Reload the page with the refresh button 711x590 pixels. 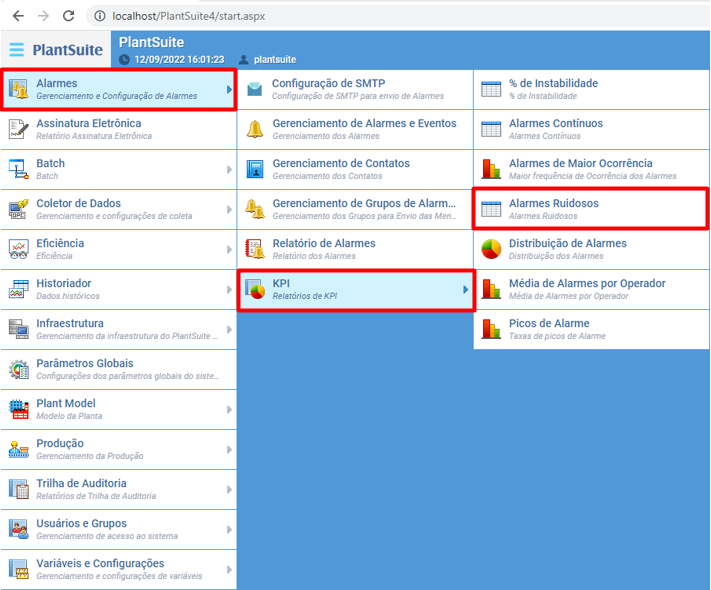(68, 16)
